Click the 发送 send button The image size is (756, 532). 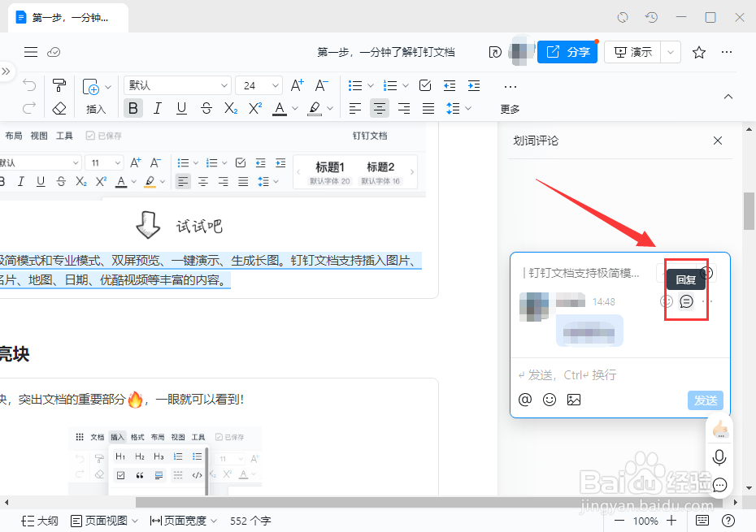pos(706,400)
